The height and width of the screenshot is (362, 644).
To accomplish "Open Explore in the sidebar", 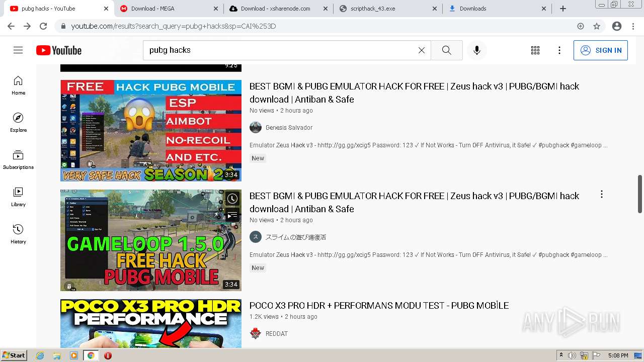I will coord(18,123).
